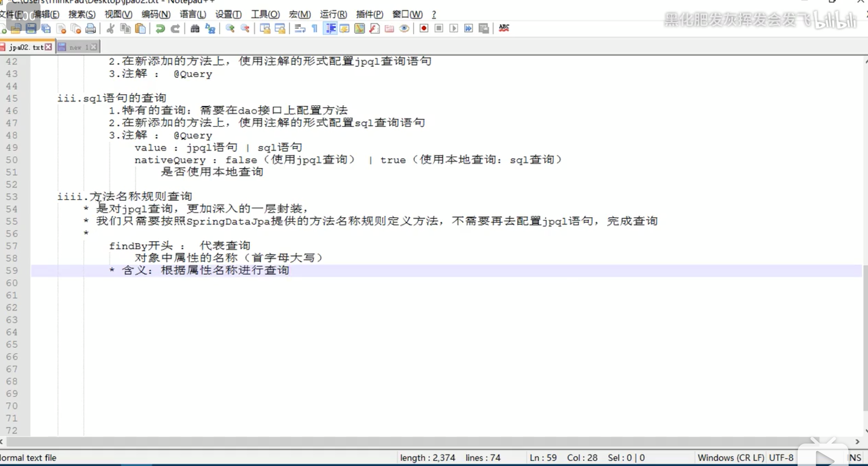Click the Ln : 59 status bar field
Screen dimensions: 868x466
pyautogui.click(x=543, y=458)
